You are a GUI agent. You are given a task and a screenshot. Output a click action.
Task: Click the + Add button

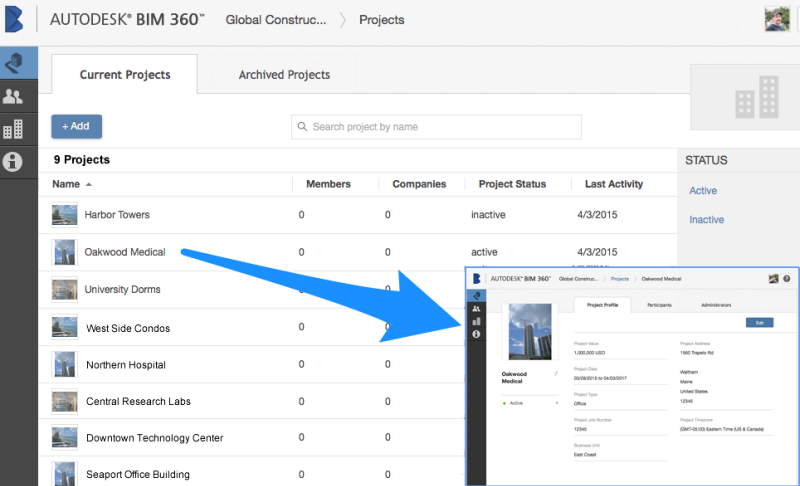tap(77, 126)
